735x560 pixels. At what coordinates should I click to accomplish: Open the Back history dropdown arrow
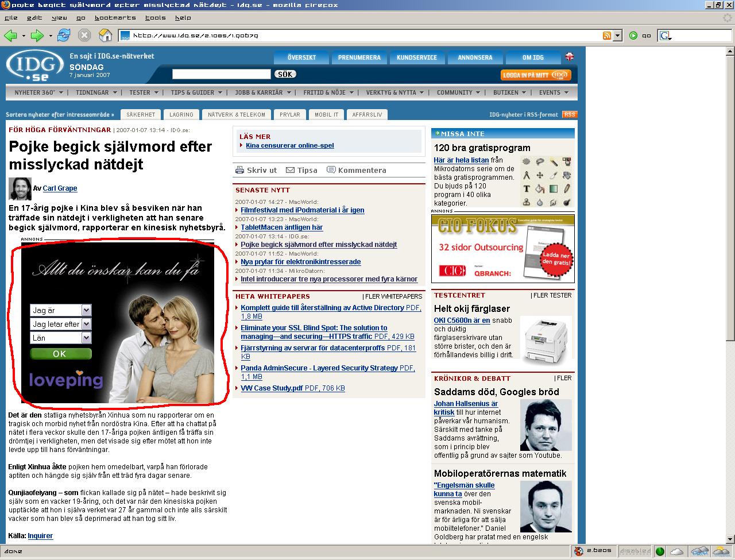[24, 36]
